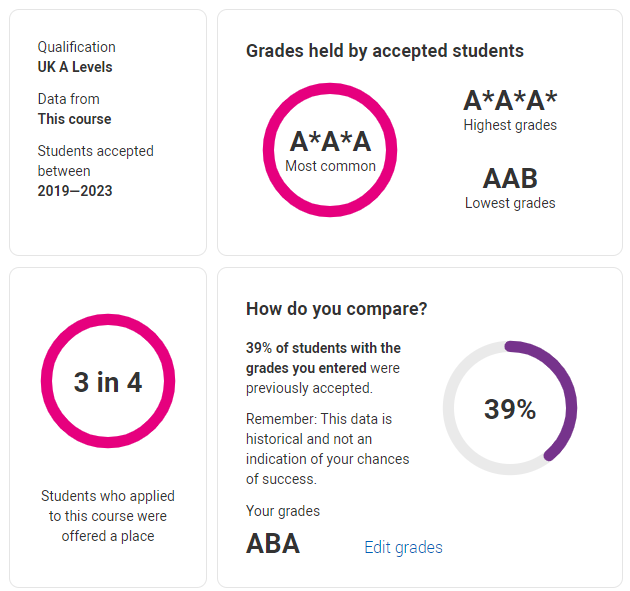
Task: Click the Most common label inside circle
Action: tap(330, 166)
